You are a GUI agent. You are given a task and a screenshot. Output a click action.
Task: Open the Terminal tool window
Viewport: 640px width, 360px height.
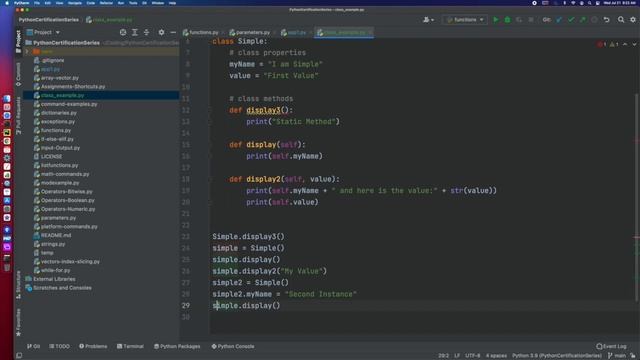click(130, 346)
